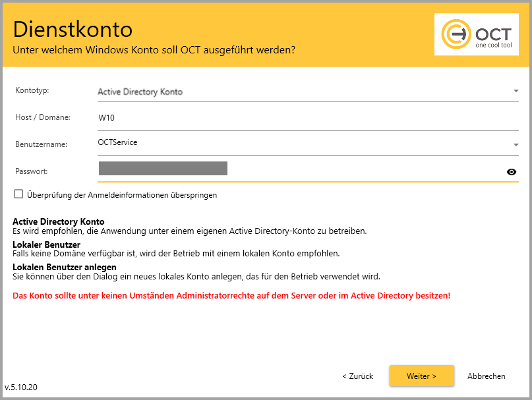Click the red administrator rights warning text
Image resolution: width=532 pixels, height=400 pixels.
pos(231,295)
